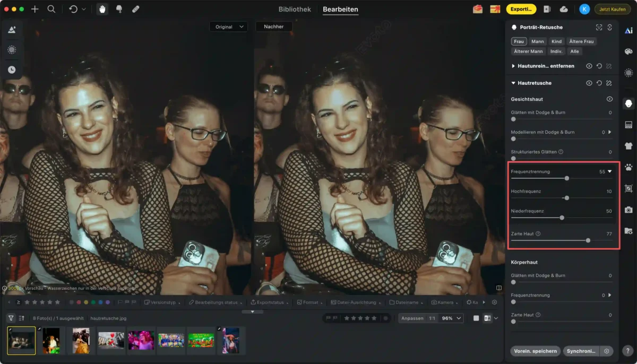Open the color palette panel
The height and width of the screenshot is (364, 637).
tap(629, 51)
